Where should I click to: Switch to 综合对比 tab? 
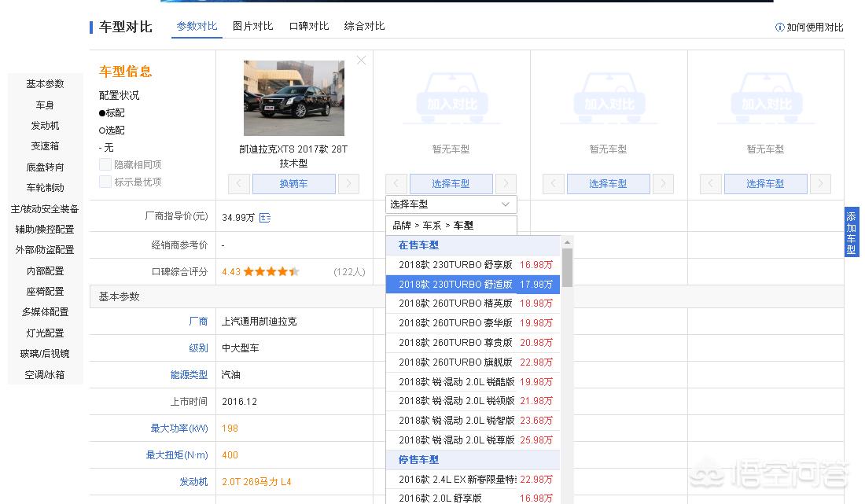[x=364, y=26]
